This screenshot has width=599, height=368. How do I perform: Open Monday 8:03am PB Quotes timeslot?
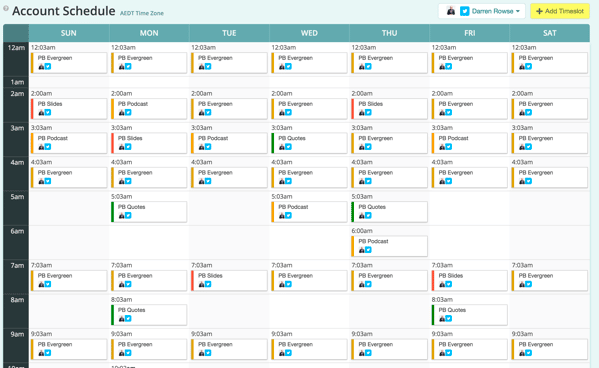[x=149, y=315]
